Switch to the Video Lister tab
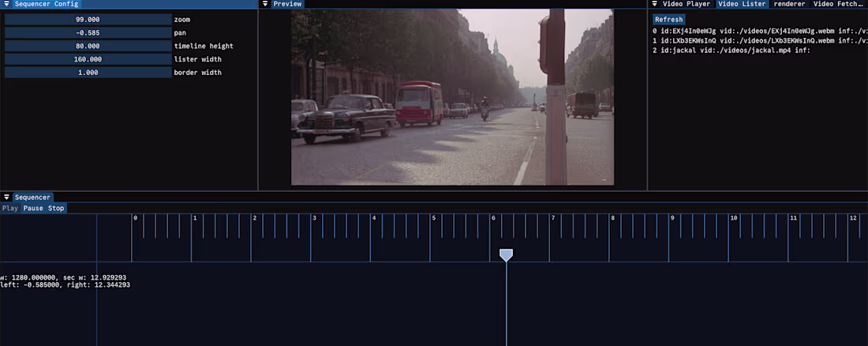This screenshot has height=346, width=868. coord(742,4)
